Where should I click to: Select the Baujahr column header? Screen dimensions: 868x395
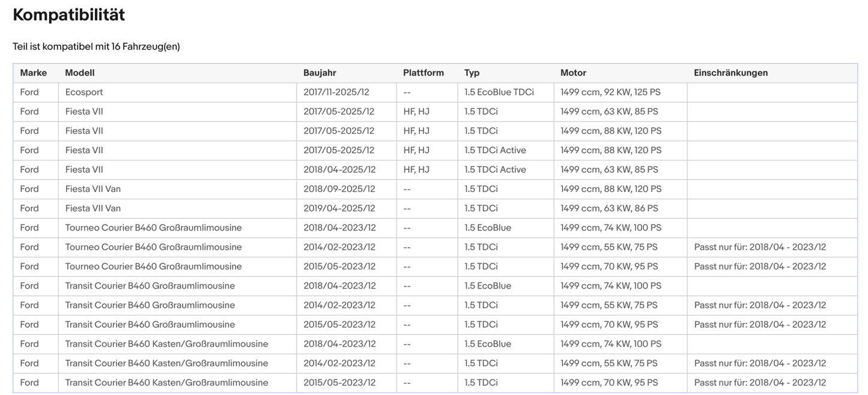[320, 73]
